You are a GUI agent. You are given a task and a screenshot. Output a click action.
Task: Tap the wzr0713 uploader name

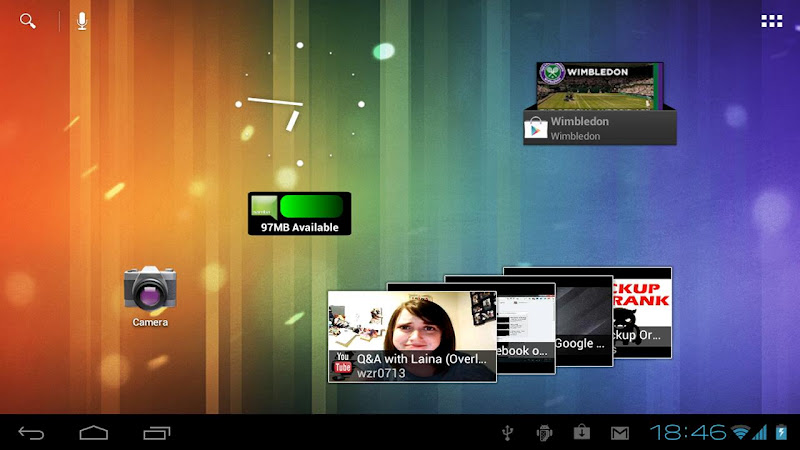tap(381, 373)
